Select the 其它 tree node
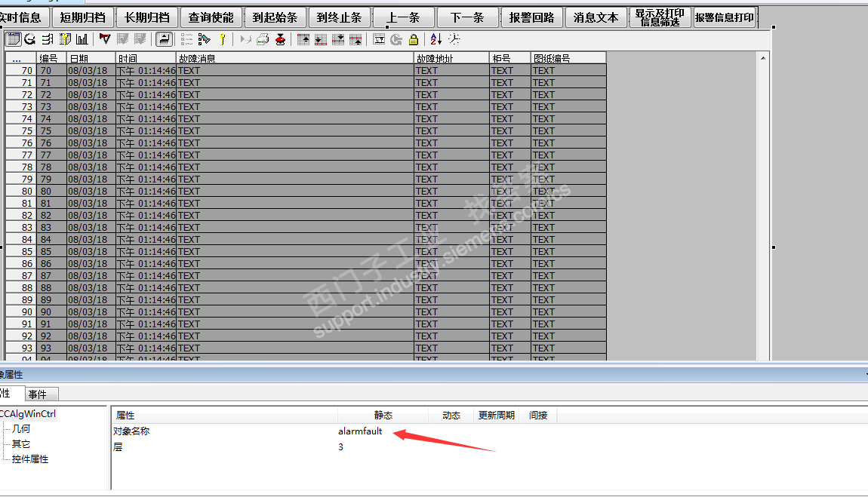Image resolution: width=868 pixels, height=497 pixels. coord(21,444)
